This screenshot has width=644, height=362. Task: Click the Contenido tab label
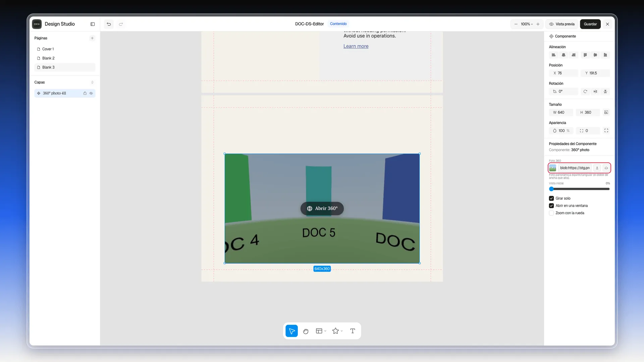338,24
